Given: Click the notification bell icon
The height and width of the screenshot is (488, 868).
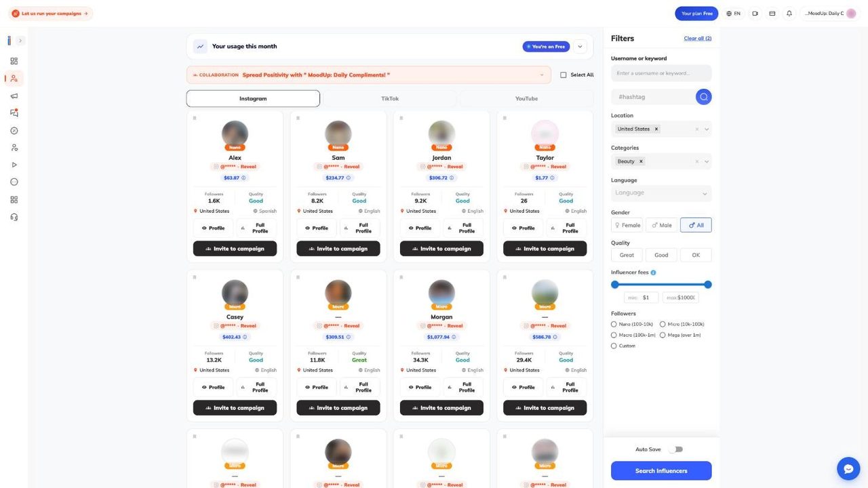Looking at the screenshot, I should pos(789,14).
